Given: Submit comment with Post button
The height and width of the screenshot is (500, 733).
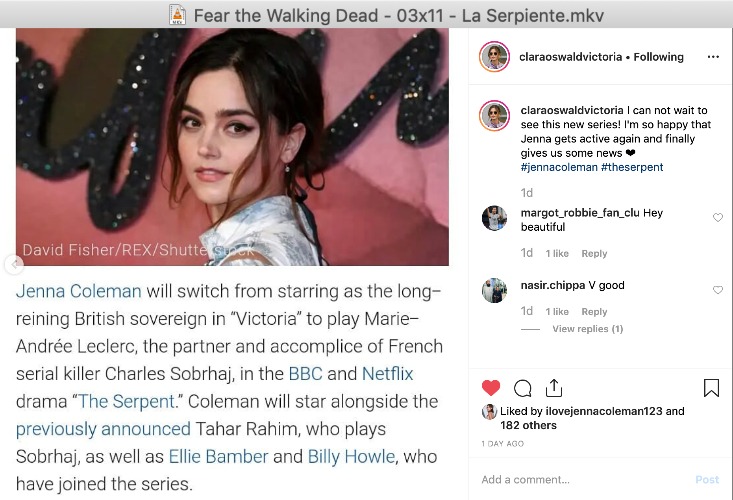Looking at the screenshot, I should 707,479.
